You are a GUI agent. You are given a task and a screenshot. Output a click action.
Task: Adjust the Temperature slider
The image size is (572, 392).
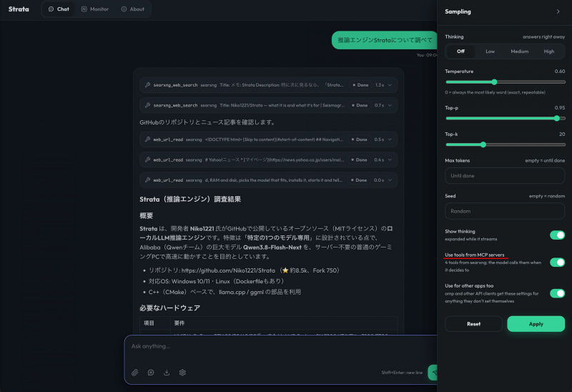(505, 82)
